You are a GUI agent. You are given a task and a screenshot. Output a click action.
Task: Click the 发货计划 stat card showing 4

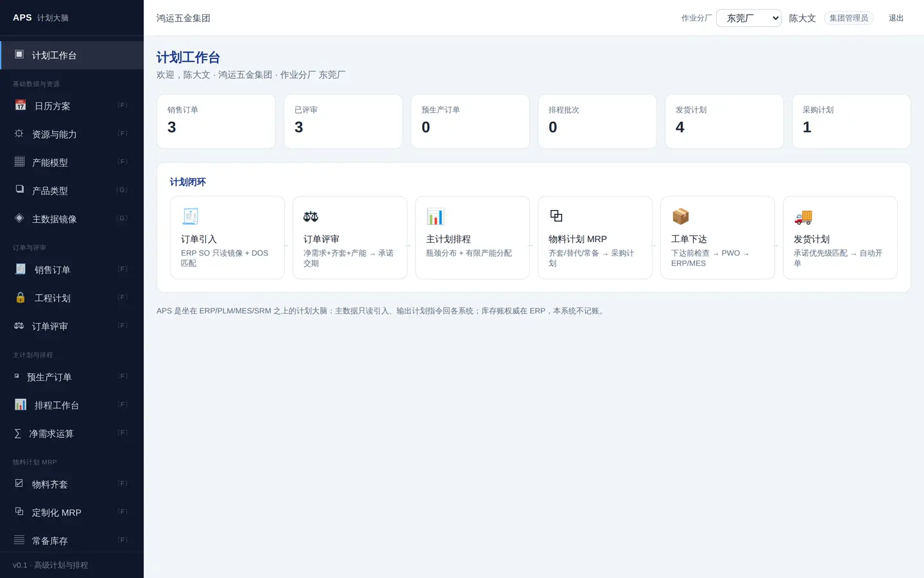click(724, 121)
